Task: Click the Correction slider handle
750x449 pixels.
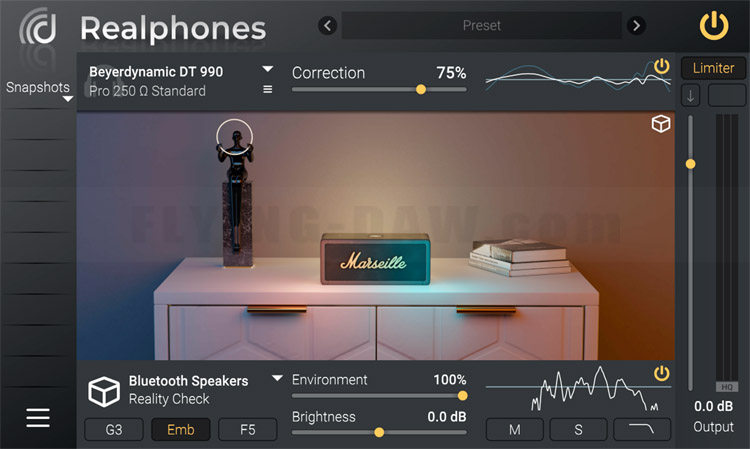Action: (421, 89)
